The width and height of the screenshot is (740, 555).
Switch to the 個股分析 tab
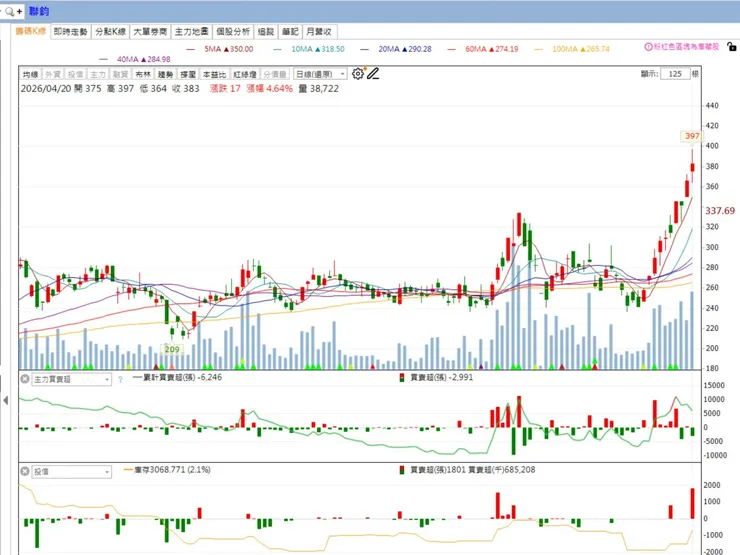pyautogui.click(x=233, y=32)
